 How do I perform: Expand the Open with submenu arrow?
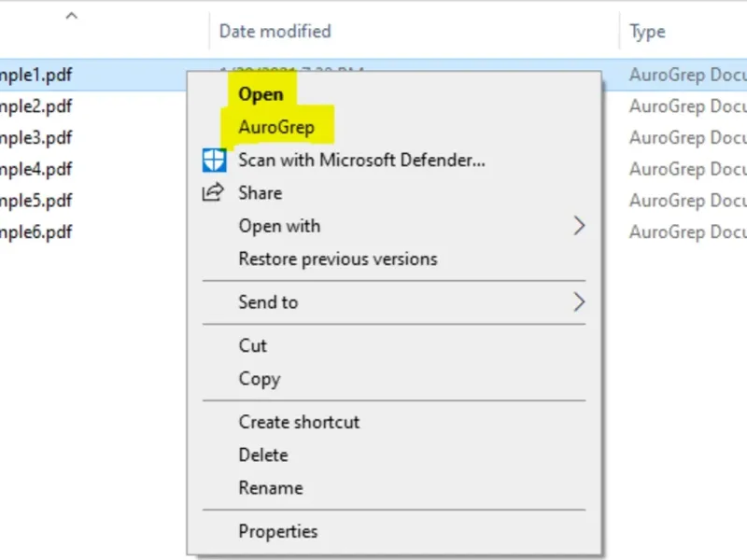click(x=579, y=226)
